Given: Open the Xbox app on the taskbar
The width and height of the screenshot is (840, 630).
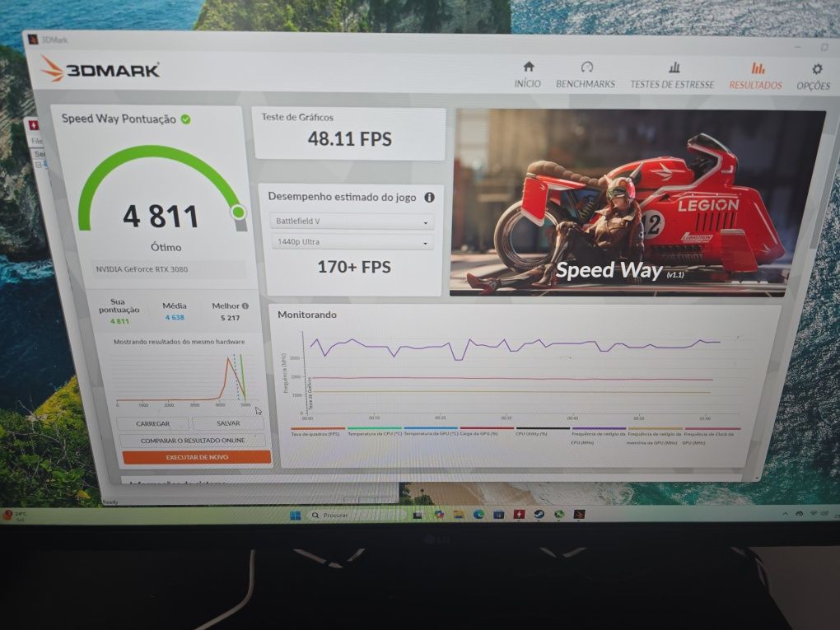Looking at the screenshot, I should coord(558,515).
